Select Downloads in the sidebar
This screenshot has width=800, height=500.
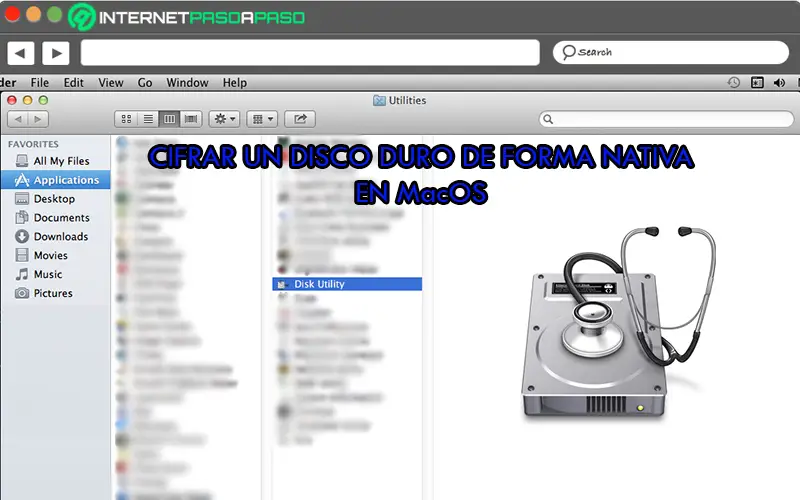click(x=56, y=237)
